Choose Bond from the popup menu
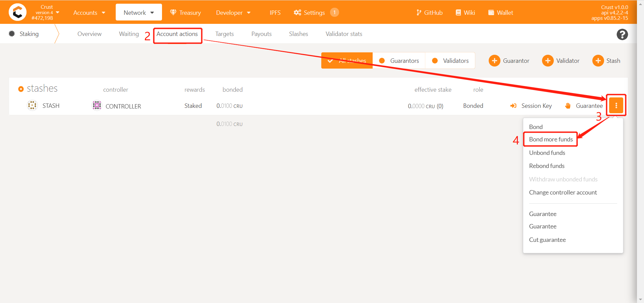The image size is (644, 303). [536, 127]
